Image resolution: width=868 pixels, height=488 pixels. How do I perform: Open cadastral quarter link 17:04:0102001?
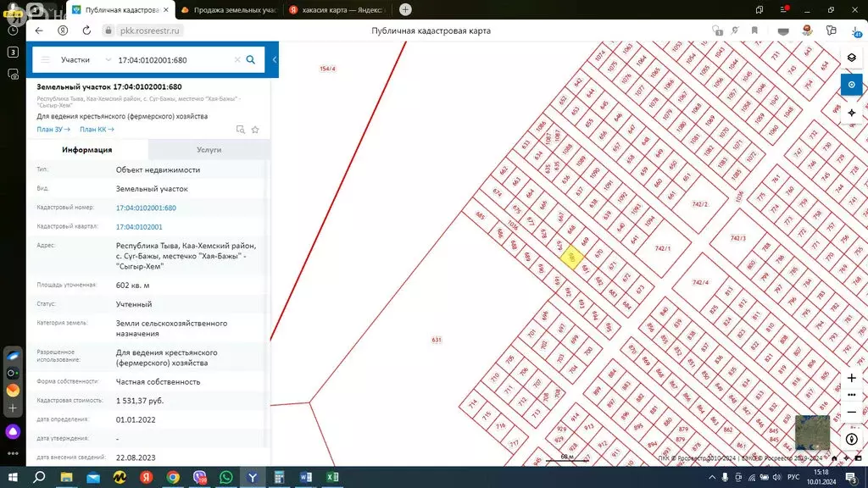139,227
